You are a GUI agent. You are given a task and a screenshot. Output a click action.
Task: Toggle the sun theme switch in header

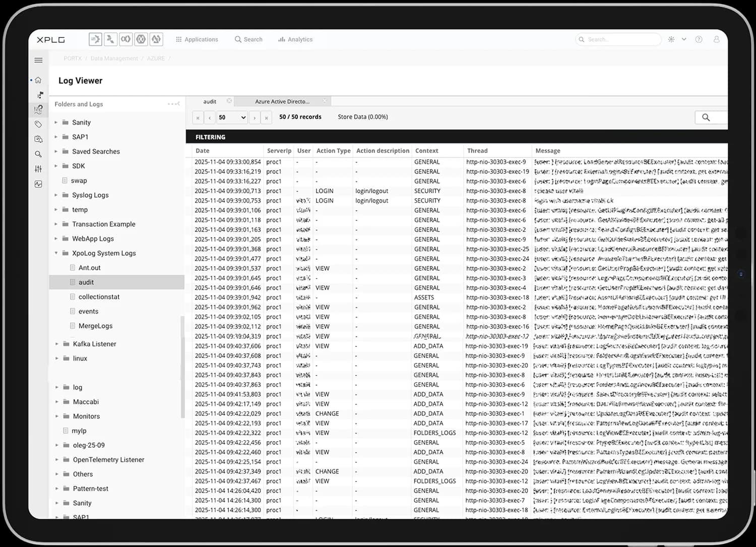tap(671, 39)
